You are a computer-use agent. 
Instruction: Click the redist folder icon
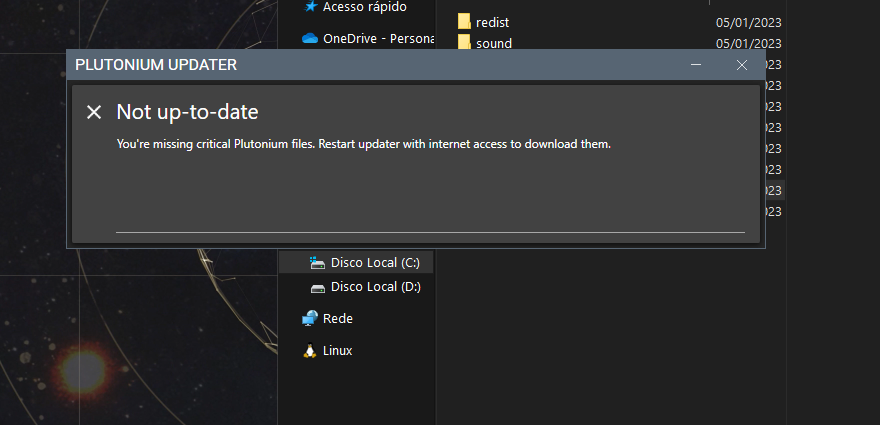[464, 21]
